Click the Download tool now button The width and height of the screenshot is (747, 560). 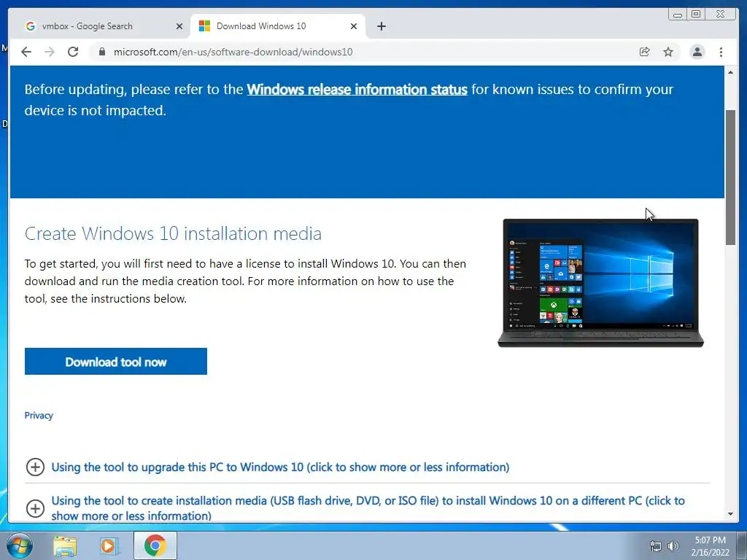(116, 362)
